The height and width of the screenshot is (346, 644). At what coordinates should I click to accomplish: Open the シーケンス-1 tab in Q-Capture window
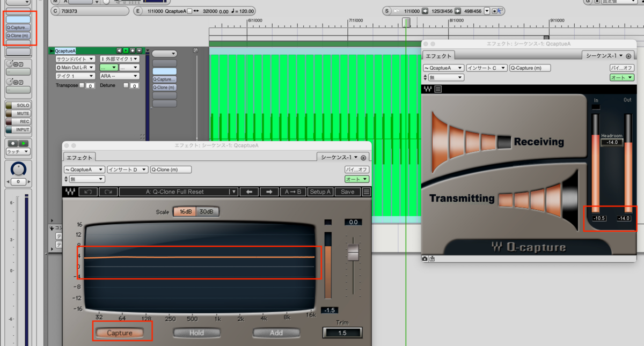click(604, 55)
